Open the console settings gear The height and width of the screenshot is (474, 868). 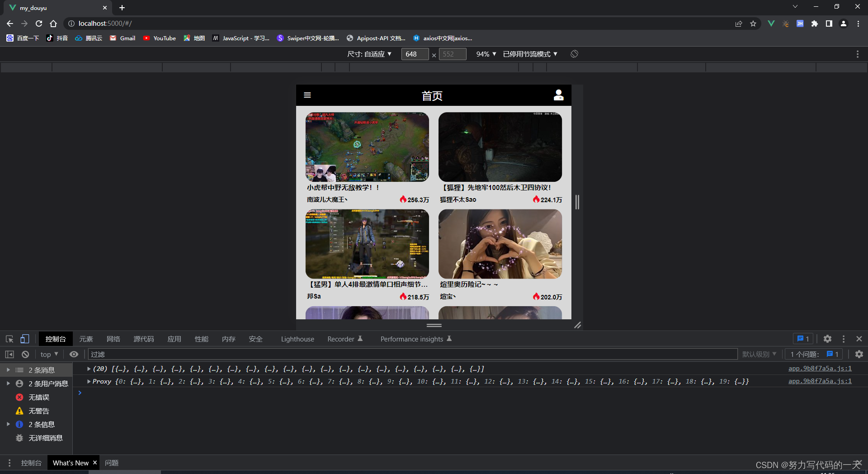(x=859, y=354)
